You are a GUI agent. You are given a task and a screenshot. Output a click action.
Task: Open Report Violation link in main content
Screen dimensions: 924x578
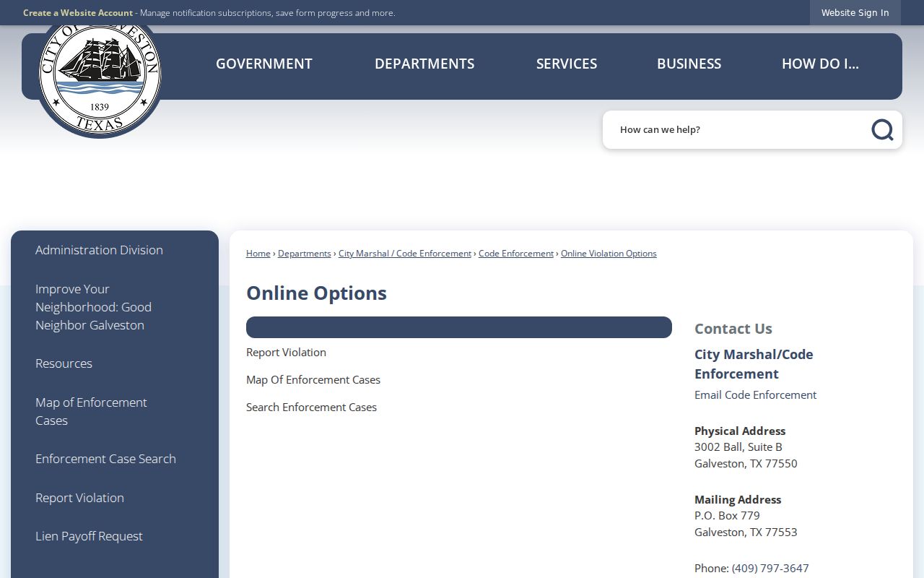click(x=286, y=353)
